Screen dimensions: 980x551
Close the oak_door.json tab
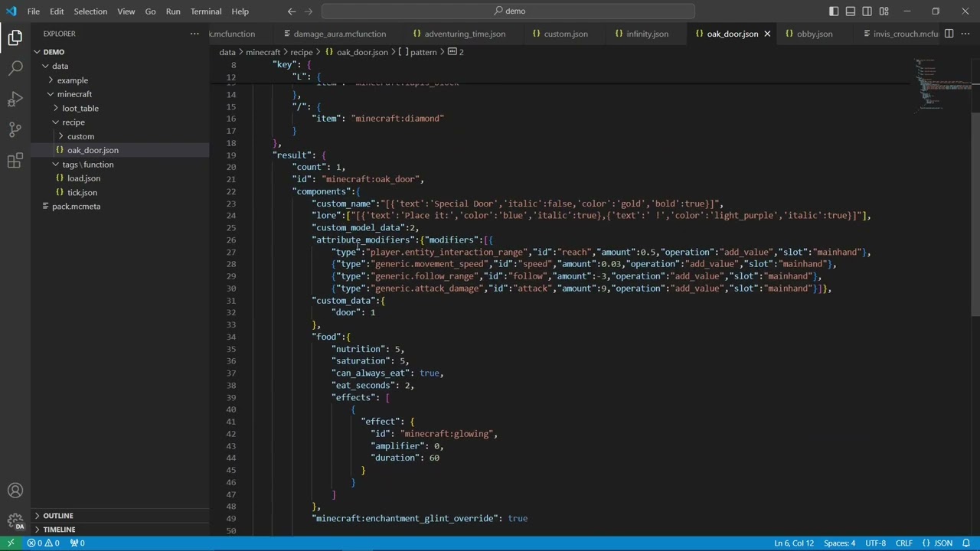[767, 34]
